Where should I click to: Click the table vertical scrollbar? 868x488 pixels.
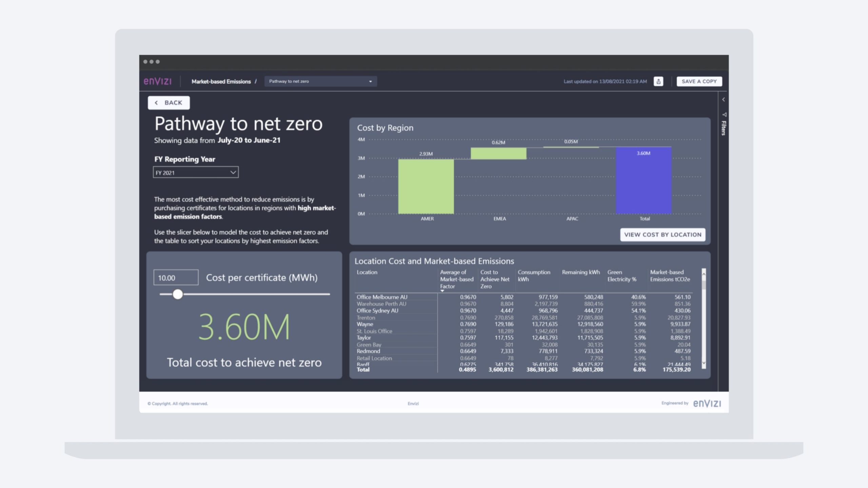click(x=704, y=318)
